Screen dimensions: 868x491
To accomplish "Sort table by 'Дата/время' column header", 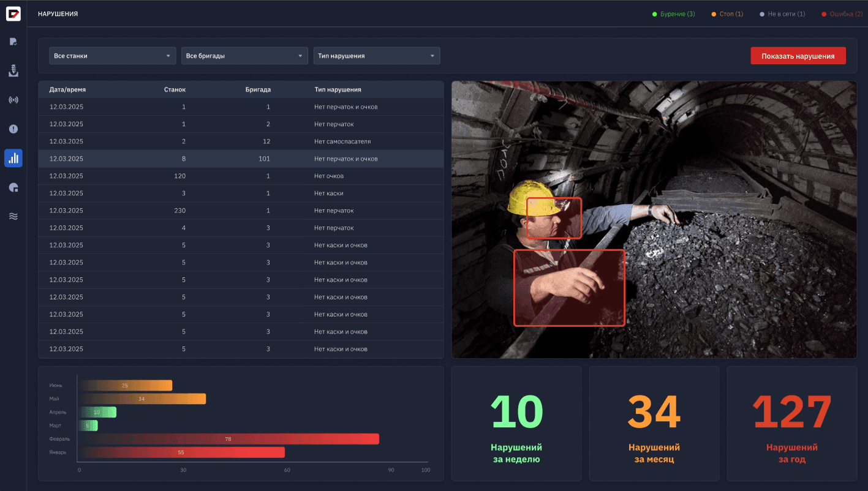I will [x=67, y=89].
